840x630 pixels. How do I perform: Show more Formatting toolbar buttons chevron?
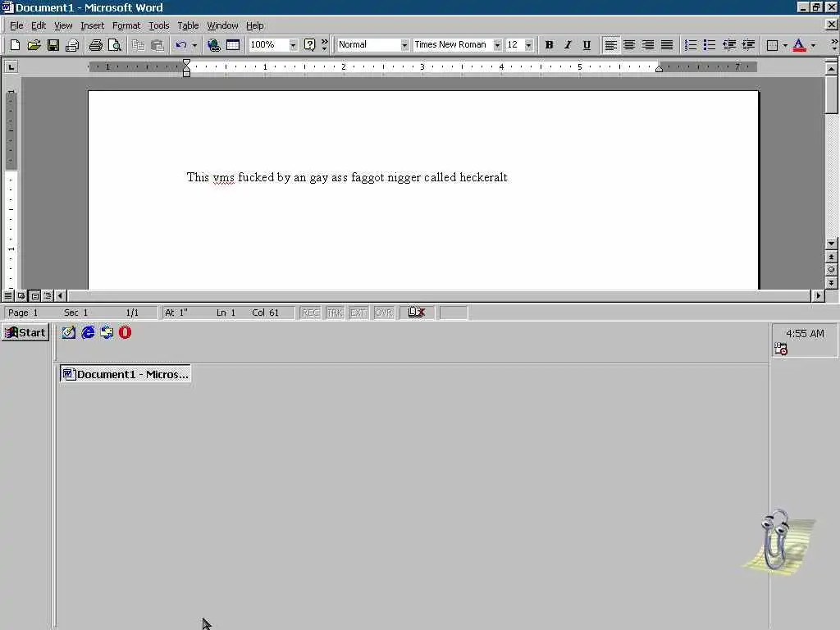point(834,45)
